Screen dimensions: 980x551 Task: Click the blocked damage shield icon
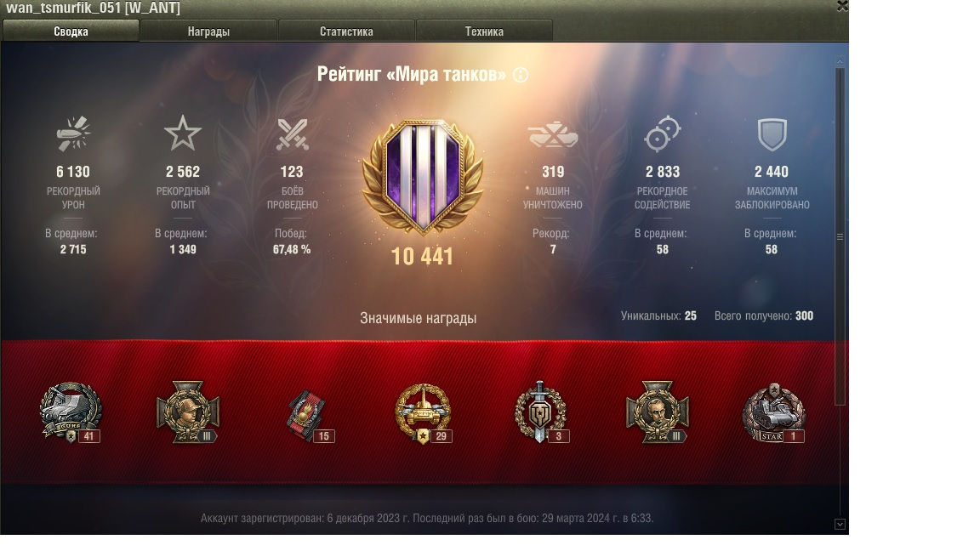pos(772,134)
